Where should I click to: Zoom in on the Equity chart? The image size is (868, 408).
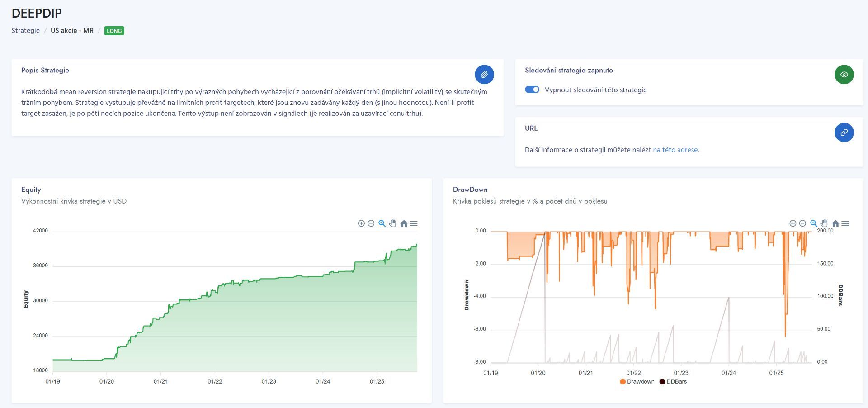coord(361,223)
